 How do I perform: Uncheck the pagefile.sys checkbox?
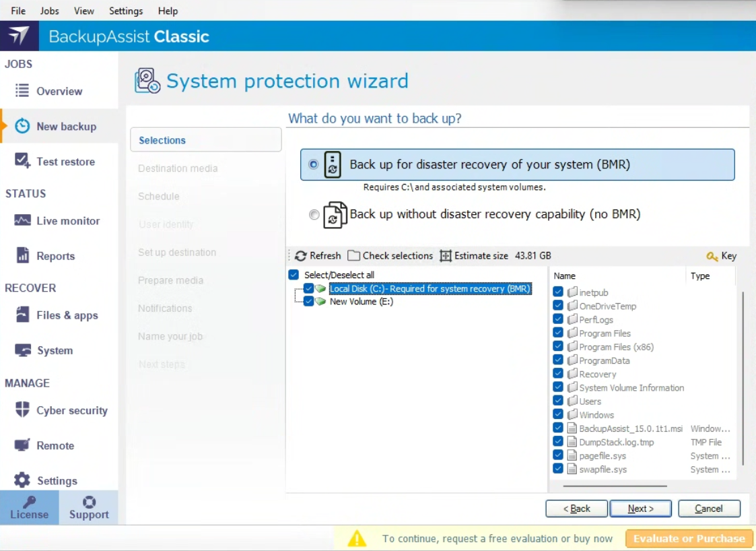558,455
